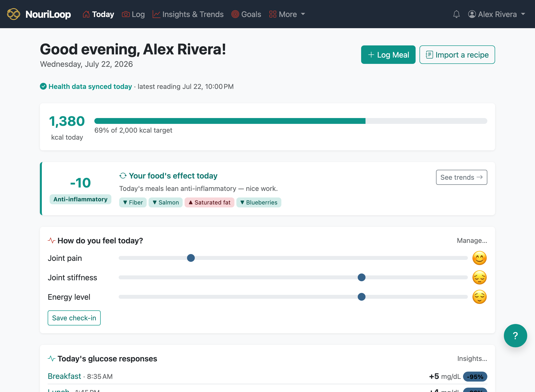
Task: Click the Energy level relieved emoji
Action: point(480,297)
